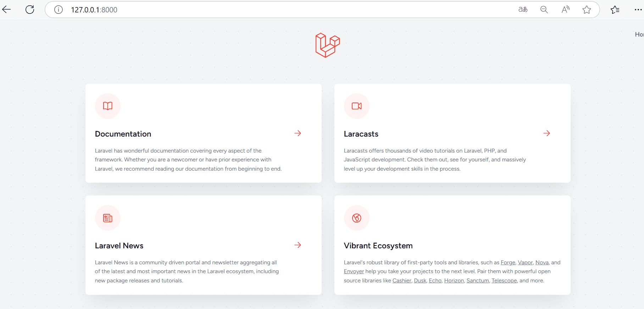Image resolution: width=644 pixels, height=309 pixels.
Task: Follow the arrow on the Laracasts card
Action: point(547,133)
